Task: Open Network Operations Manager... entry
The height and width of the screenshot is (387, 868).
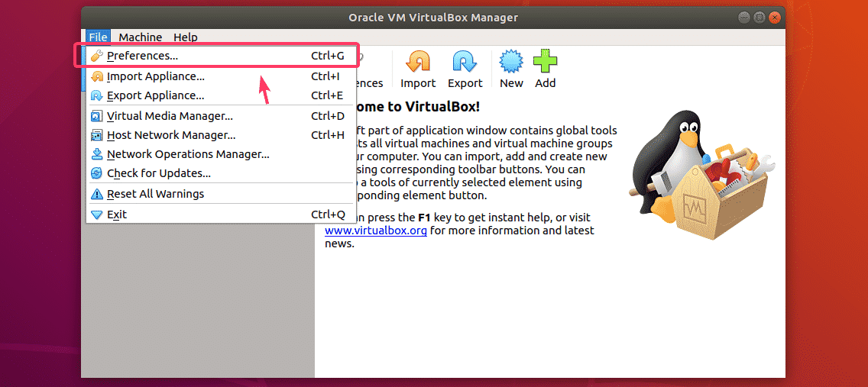Action: [x=220, y=154]
